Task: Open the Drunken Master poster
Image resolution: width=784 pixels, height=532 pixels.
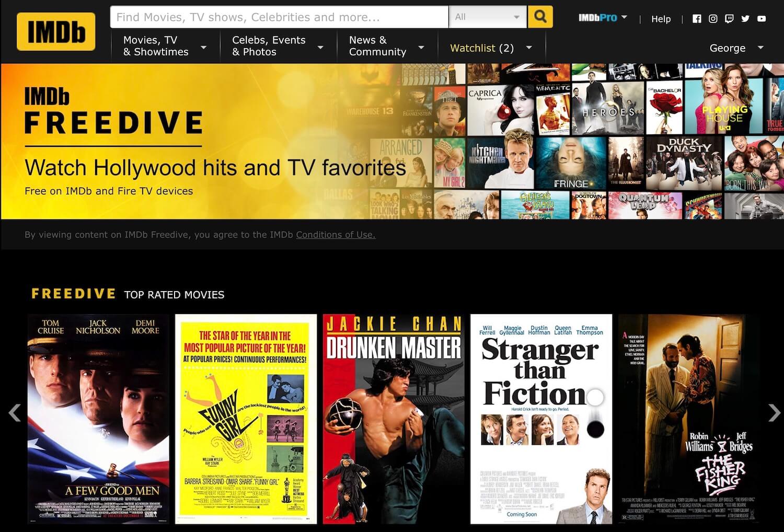Action: click(393, 419)
